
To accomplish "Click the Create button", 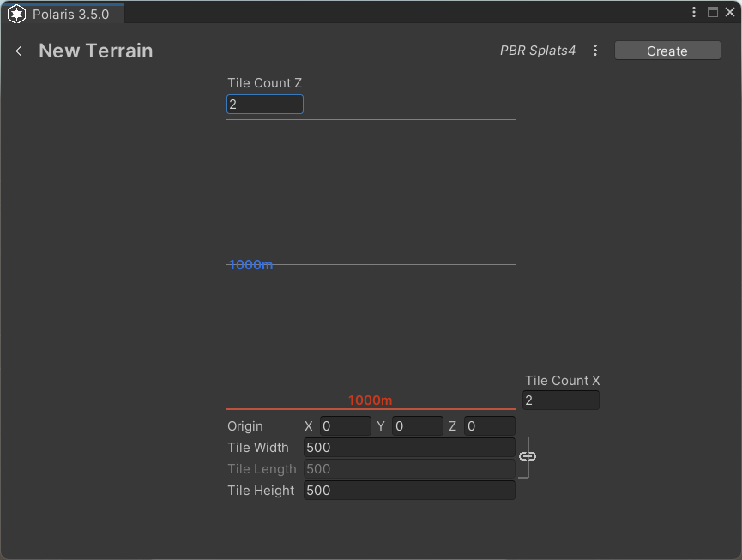I will pos(667,51).
